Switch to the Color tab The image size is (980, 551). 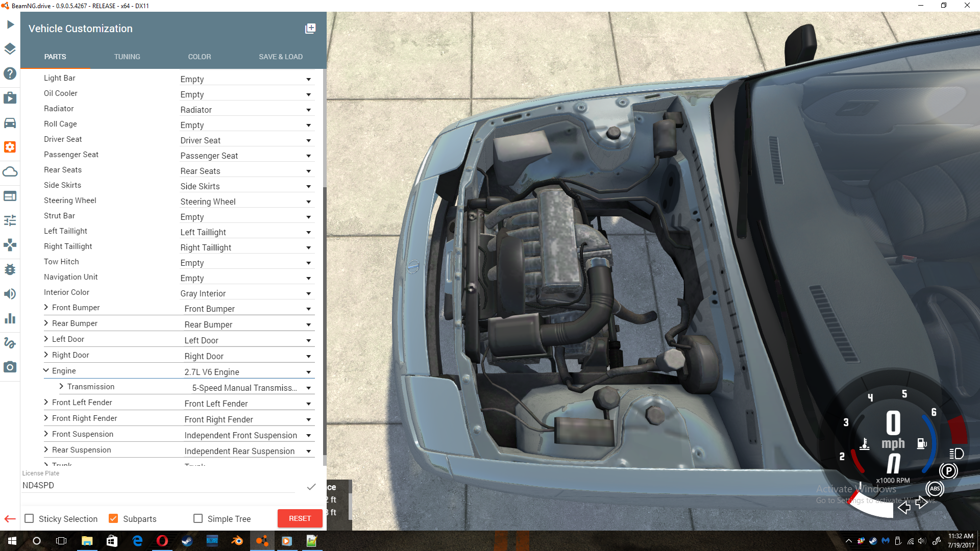(x=200, y=57)
